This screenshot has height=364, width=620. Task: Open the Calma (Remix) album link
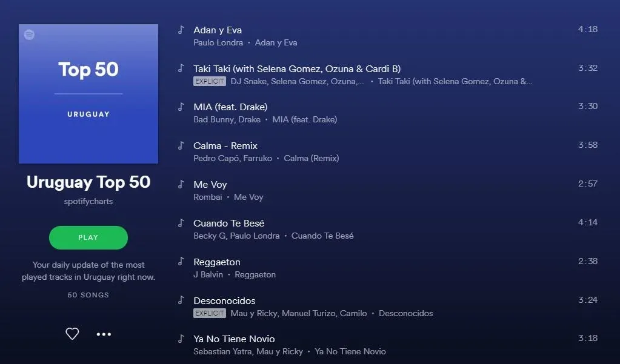click(x=311, y=158)
